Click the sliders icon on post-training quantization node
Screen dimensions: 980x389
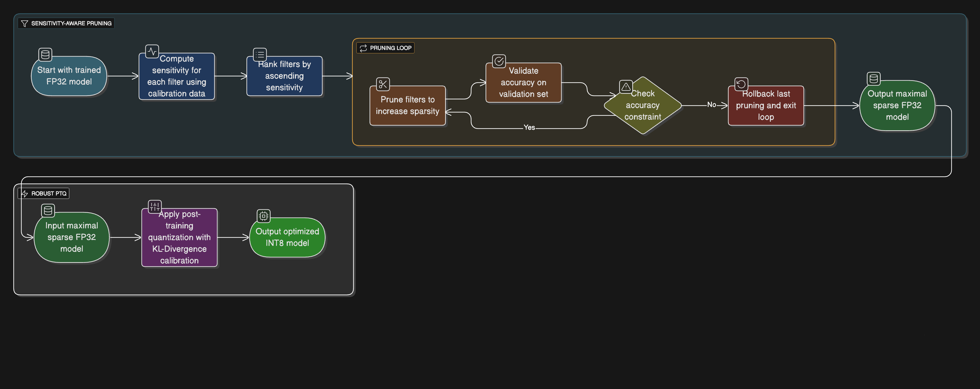155,207
